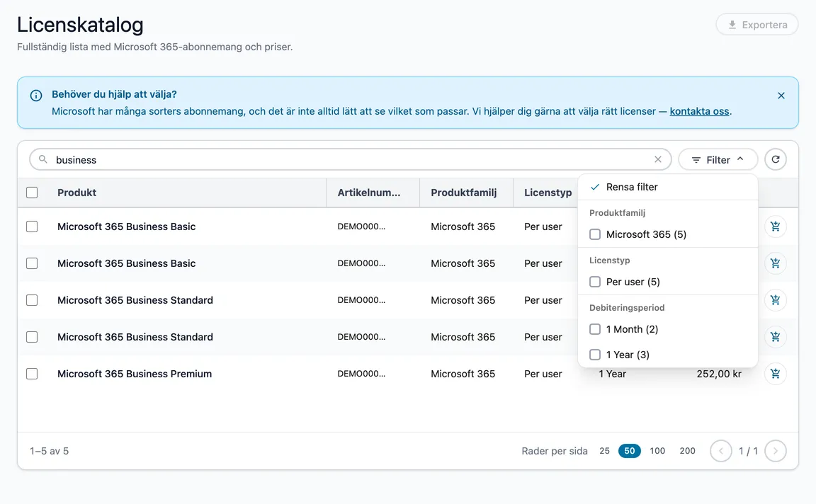This screenshot has width=816, height=504.
Task: Tick the Microsoft 365 (5) filter checkbox
Action: click(x=595, y=234)
